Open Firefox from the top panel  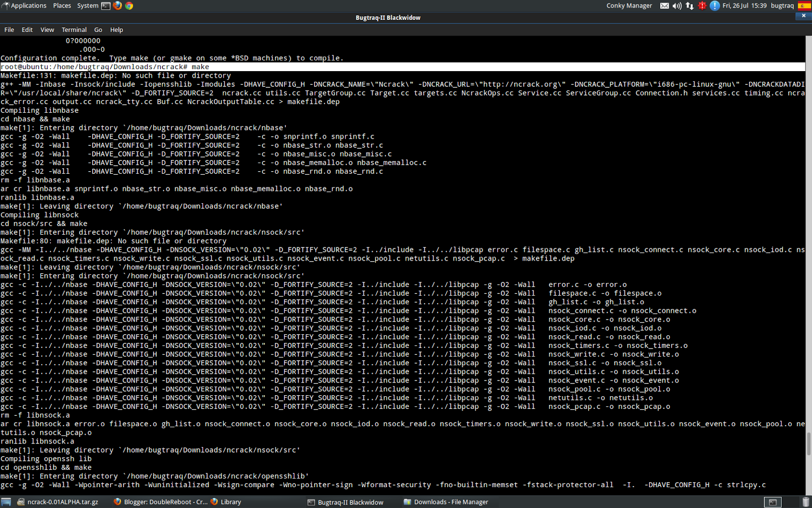click(x=117, y=6)
